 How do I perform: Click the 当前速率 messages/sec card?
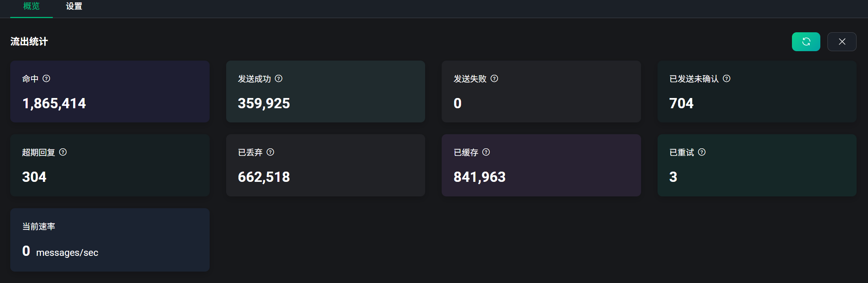click(x=110, y=240)
